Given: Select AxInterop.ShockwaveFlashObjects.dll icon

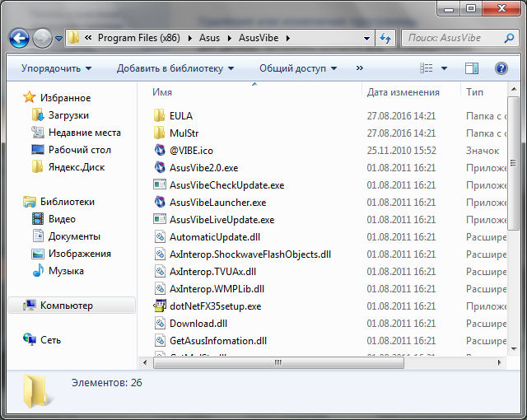Looking at the screenshot, I should pos(160,254).
